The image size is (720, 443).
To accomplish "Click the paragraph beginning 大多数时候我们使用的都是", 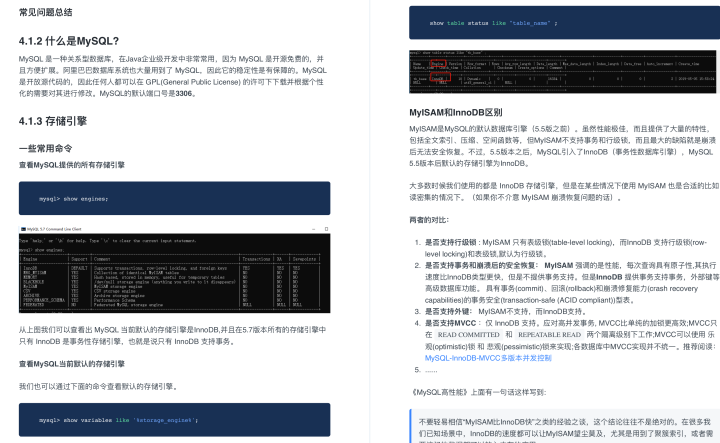I will pos(564,191).
